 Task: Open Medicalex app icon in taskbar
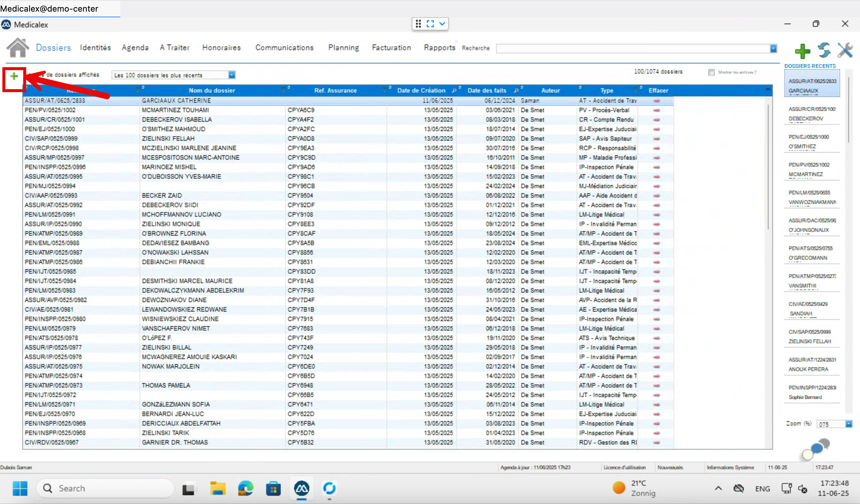coord(301,489)
